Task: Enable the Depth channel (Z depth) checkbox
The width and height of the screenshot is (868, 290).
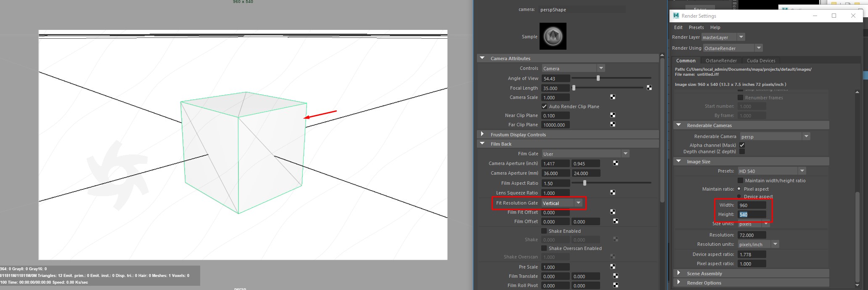Action: click(742, 151)
